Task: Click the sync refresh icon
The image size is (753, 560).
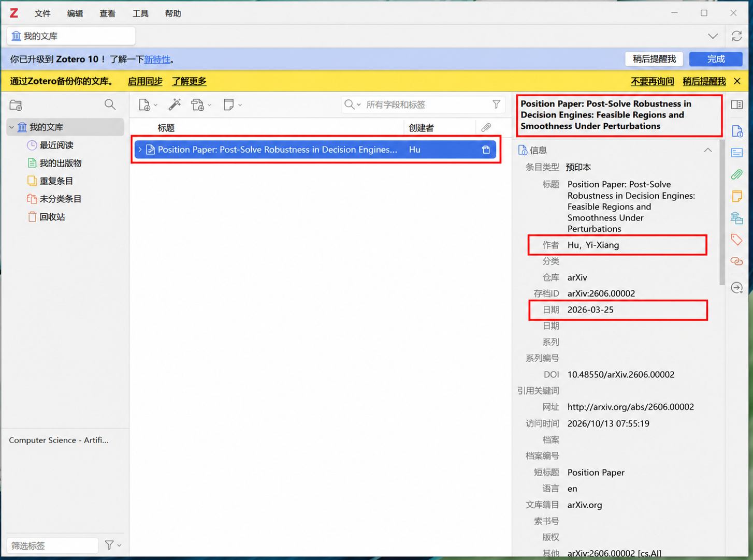Action: 736,36
